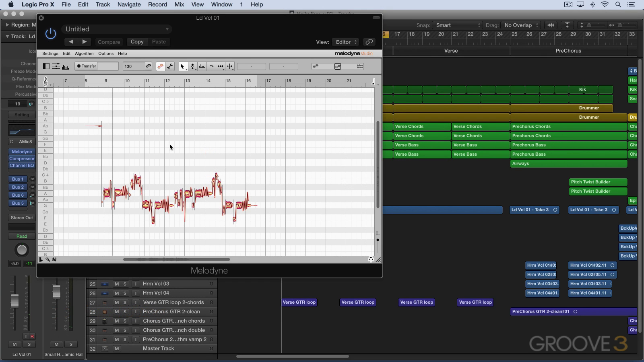Collapse the Track inspector disclosure triangle
Screen dimensions: 644x362
click(7, 36)
